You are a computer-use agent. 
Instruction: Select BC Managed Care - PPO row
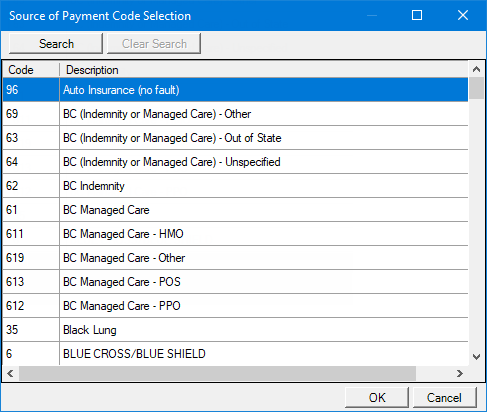pos(235,306)
